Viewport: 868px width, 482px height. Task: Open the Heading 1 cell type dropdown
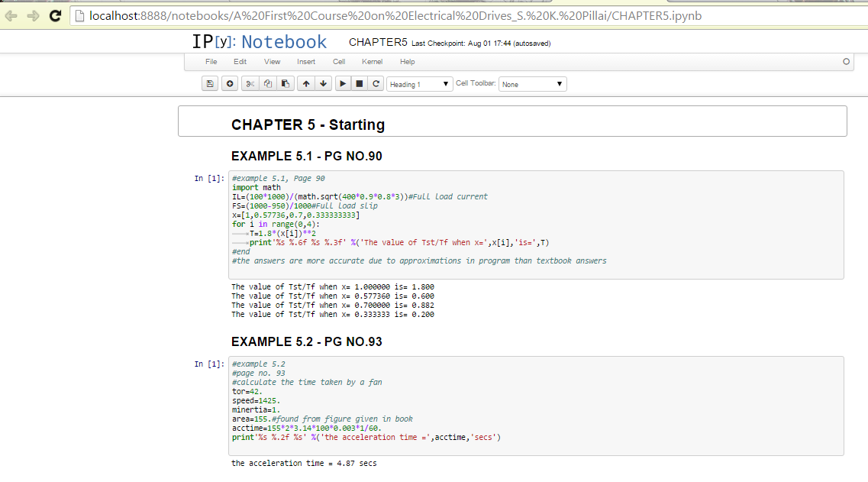[x=420, y=84]
